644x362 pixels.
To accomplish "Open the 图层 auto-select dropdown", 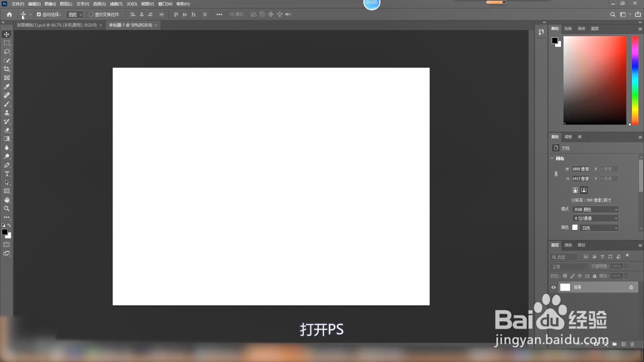I will point(75,14).
